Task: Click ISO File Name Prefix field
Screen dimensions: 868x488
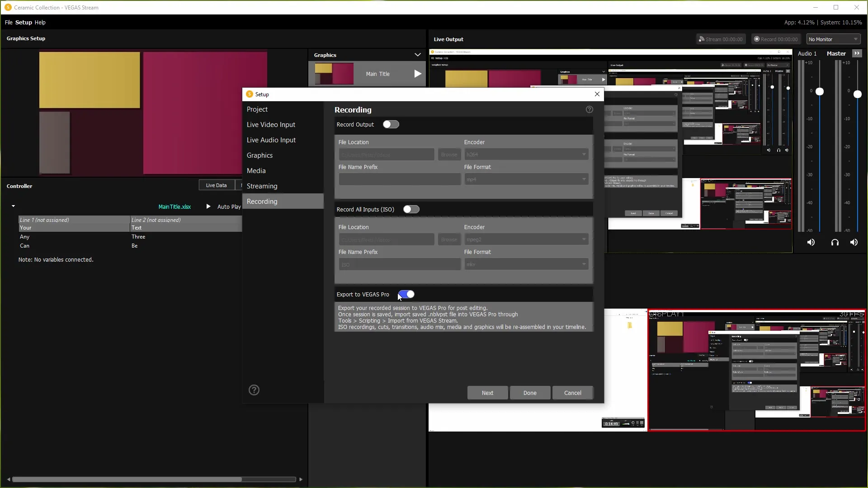Action: [400, 264]
